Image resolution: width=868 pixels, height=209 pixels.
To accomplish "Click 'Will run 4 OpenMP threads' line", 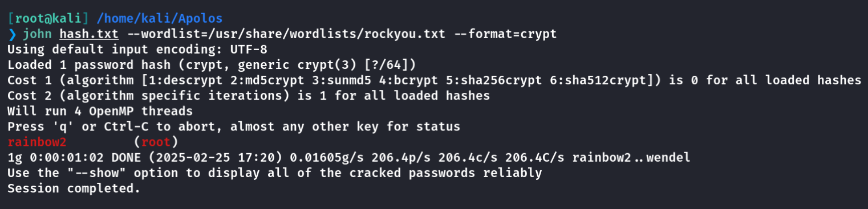I will click(100, 111).
